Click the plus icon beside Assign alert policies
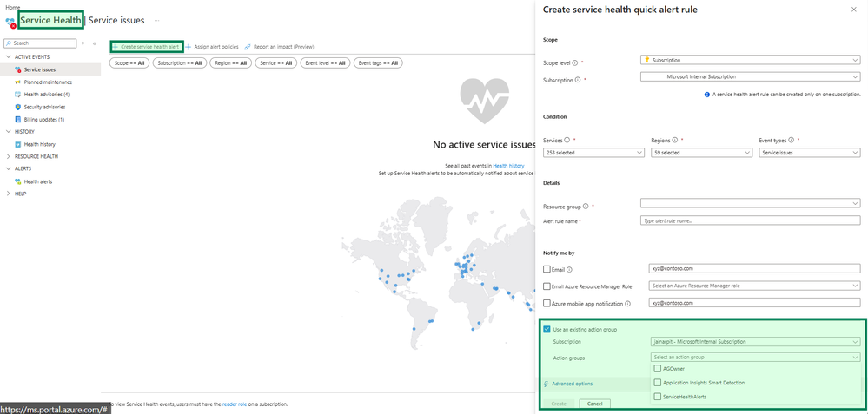The image size is (868, 414). point(189,47)
